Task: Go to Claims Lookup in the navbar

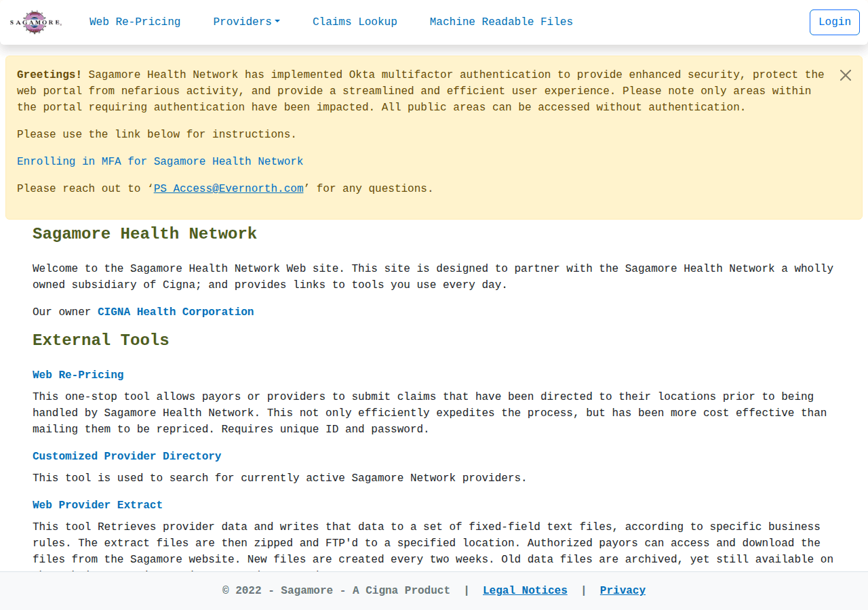Action: [355, 22]
